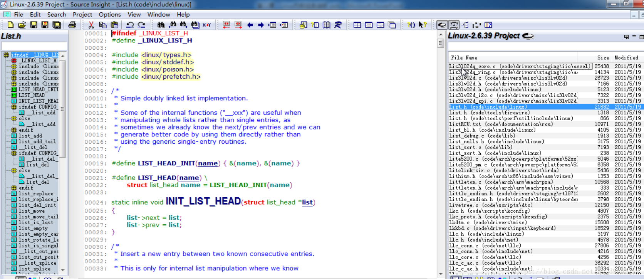
Task: Click the Search binoculars icon
Action: [161, 25]
